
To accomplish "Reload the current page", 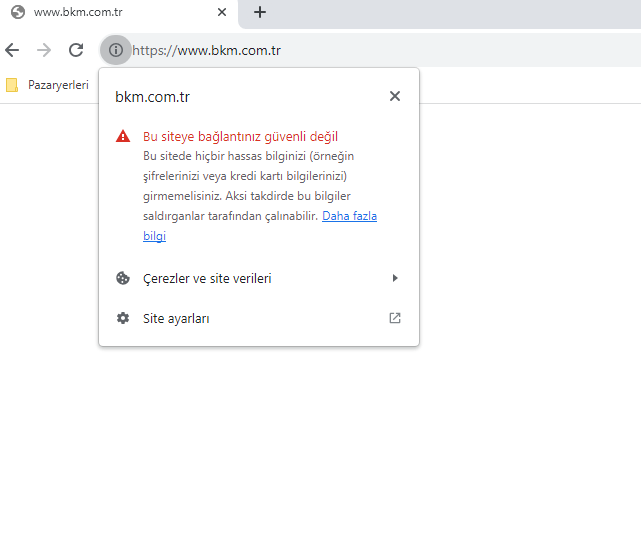I will click(76, 50).
